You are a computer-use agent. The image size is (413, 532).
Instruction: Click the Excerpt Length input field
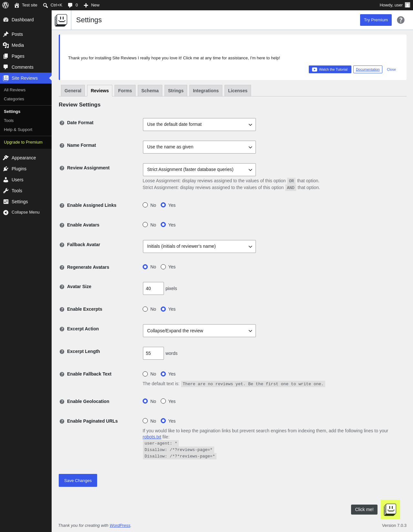tap(153, 353)
